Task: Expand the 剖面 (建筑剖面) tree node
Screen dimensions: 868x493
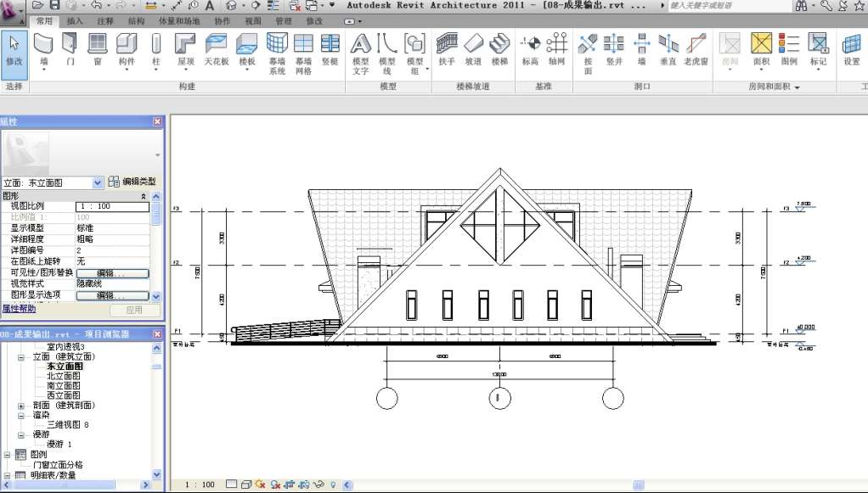Action: click(x=21, y=406)
